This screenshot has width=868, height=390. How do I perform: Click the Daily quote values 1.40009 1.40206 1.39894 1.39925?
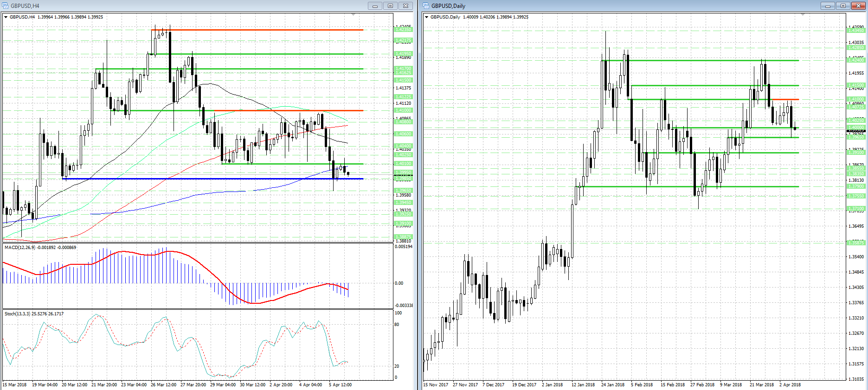[495, 17]
